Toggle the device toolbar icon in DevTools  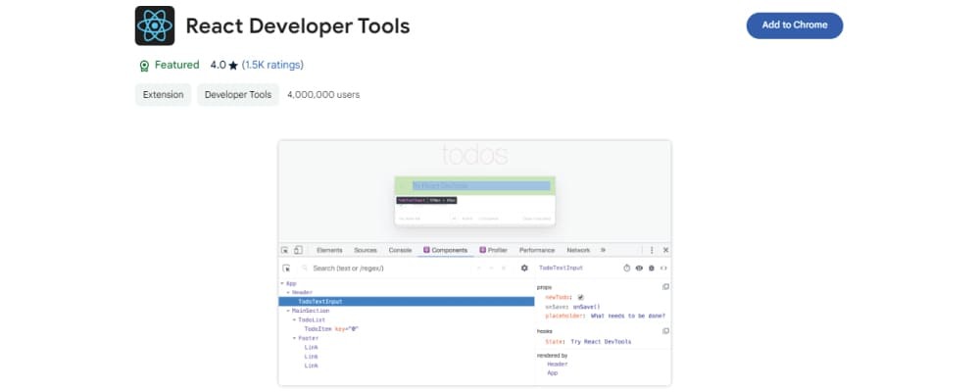pos(298,250)
